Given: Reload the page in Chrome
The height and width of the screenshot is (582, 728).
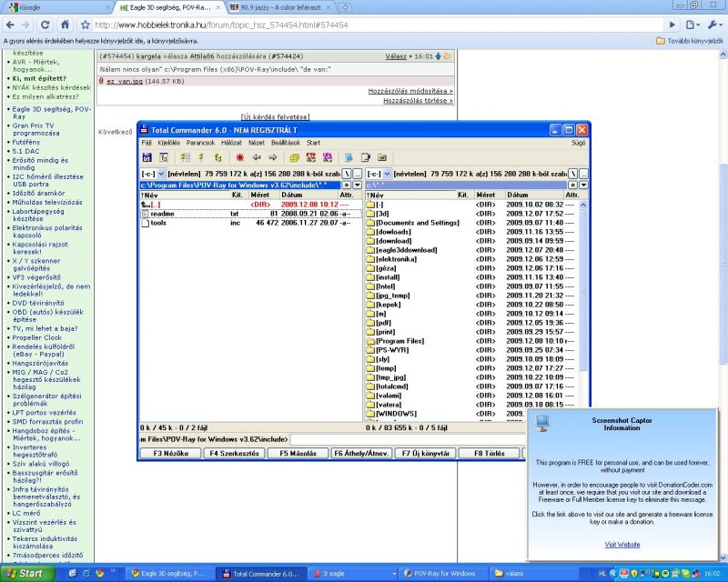Looking at the screenshot, I should [x=45, y=25].
